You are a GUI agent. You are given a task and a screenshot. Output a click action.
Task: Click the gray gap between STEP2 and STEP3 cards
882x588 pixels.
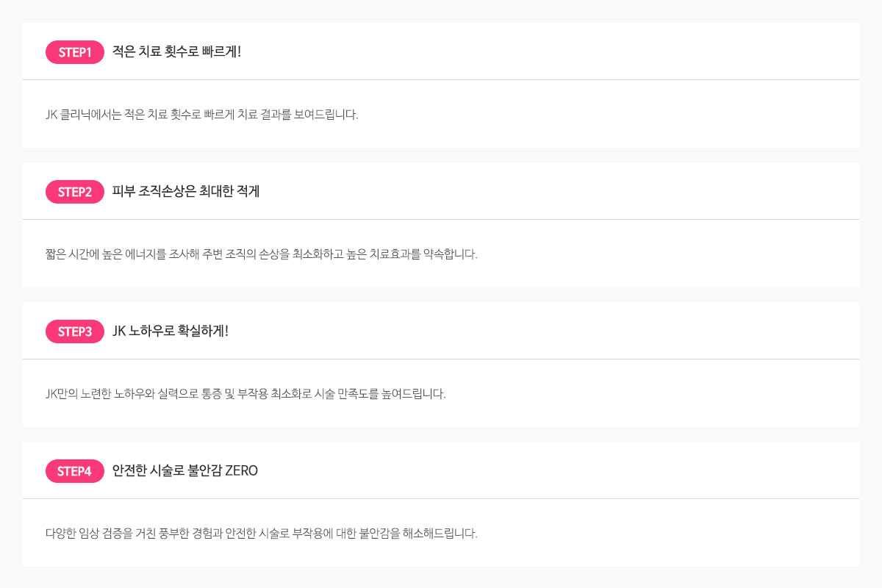(441, 295)
